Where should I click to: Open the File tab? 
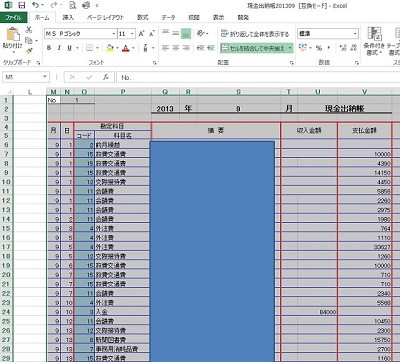[13, 17]
